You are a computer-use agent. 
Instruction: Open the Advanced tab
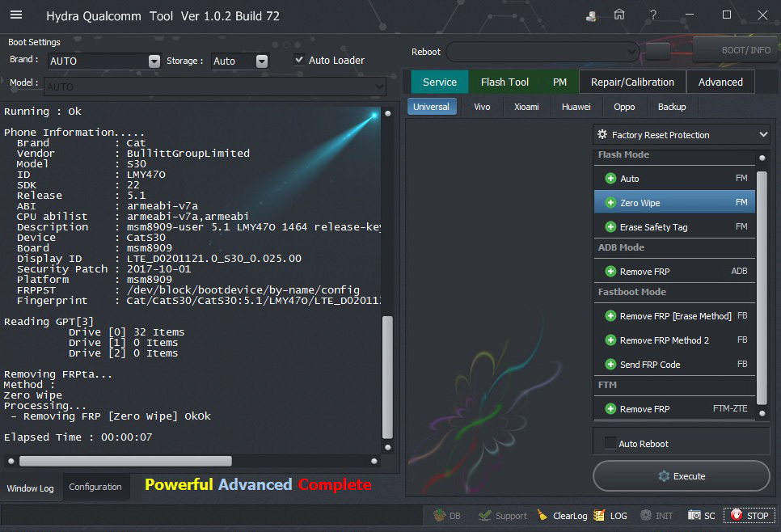[720, 82]
